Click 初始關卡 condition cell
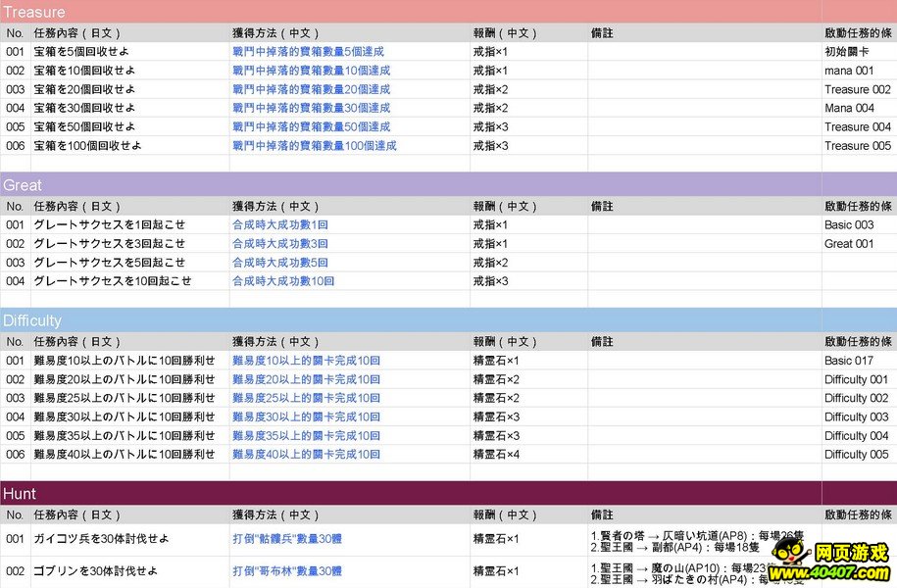Viewport: 897px width, 588px height. [859, 52]
